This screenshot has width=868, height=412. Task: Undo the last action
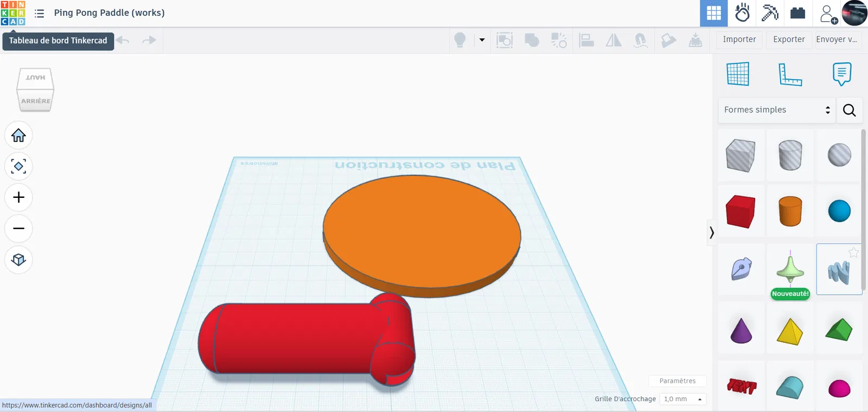click(123, 40)
